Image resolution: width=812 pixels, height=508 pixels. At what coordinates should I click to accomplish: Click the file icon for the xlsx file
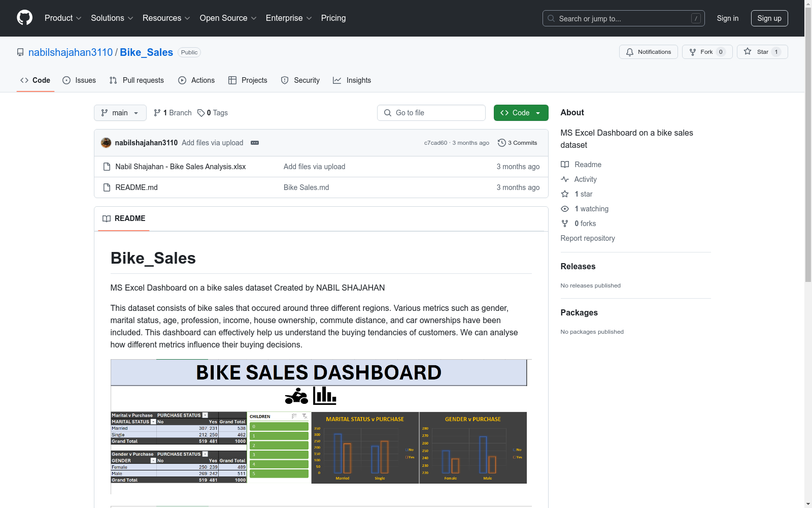coord(107,167)
